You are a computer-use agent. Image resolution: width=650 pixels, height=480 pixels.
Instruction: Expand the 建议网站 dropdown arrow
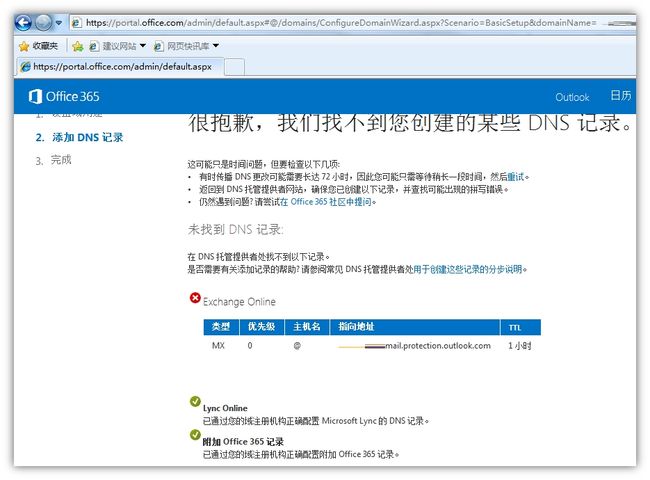143,46
